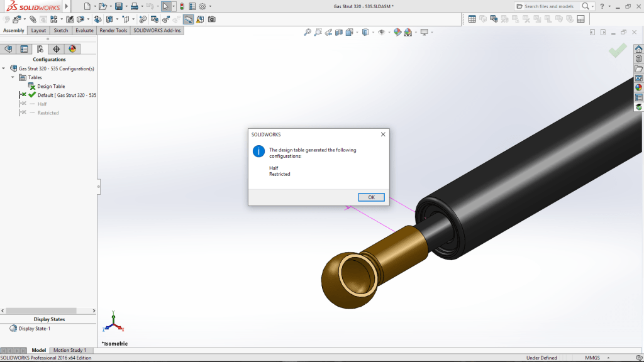Click the Print icon
The height and width of the screenshot is (362, 644).
pos(134,6)
